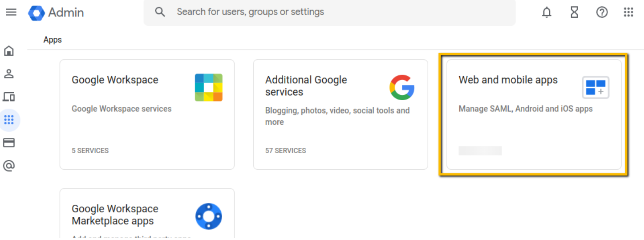
Task: Open Account @ icon in sidebar
Action: [9, 166]
